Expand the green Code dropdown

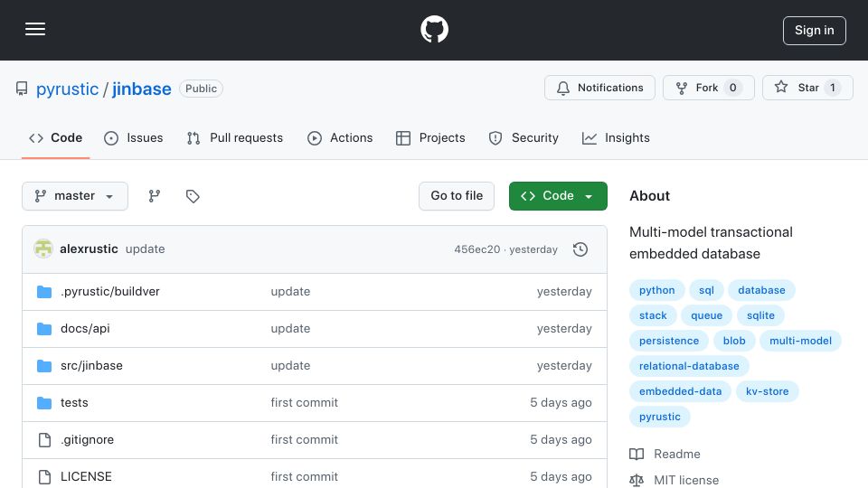click(x=558, y=196)
